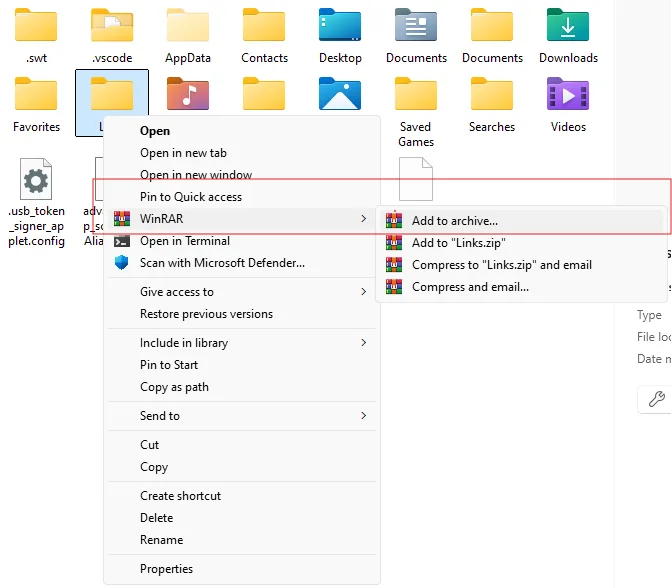672x588 pixels.
Task: Select the AppData folder
Action: 188,34
